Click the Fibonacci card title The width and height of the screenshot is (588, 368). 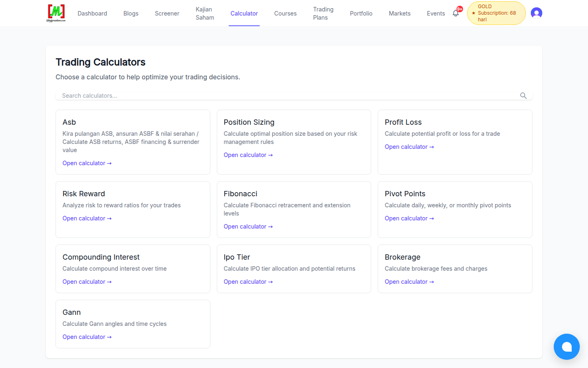tap(241, 194)
